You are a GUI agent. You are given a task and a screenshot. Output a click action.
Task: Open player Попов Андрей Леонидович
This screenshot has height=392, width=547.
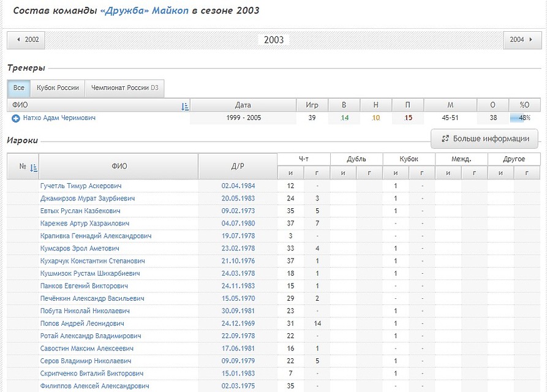82,323
